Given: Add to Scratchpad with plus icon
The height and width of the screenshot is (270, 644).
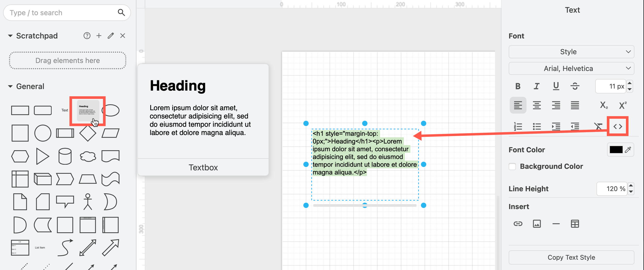Looking at the screenshot, I should [99, 36].
